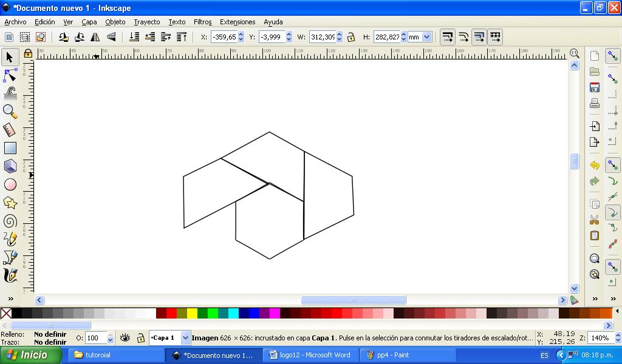This screenshot has width=622, height=364.
Task: Toggle Capa 1 layer lock
Action: [x=140, y=338]
